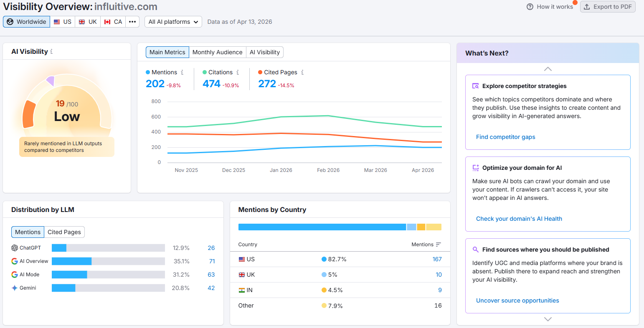Expand What's Next with down chevron
644x328 pixels.
[x=548, y=319]
